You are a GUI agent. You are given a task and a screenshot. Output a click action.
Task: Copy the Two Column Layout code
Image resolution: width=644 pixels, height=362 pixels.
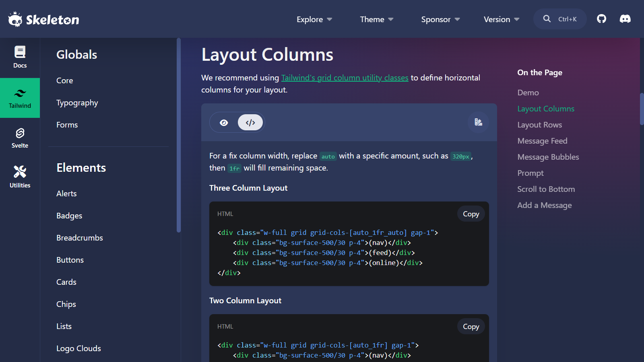[x=471, y=327]
